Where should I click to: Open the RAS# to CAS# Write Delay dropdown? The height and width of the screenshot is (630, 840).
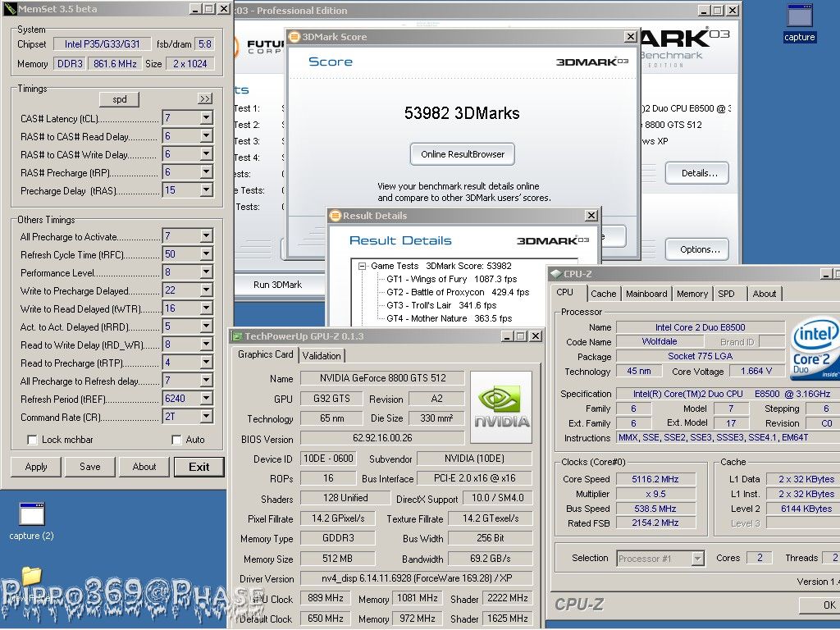point(206,154)
